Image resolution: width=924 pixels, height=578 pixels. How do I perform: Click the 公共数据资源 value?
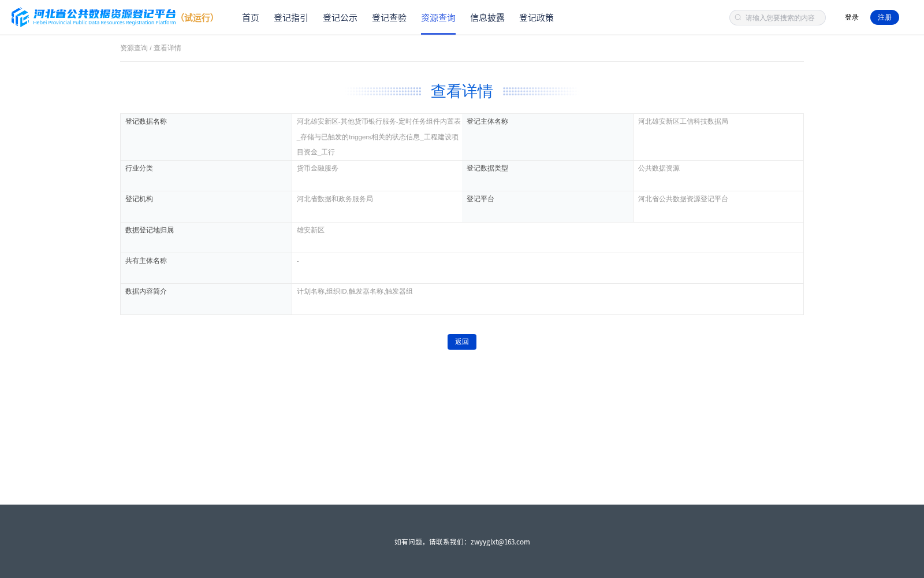659,168
